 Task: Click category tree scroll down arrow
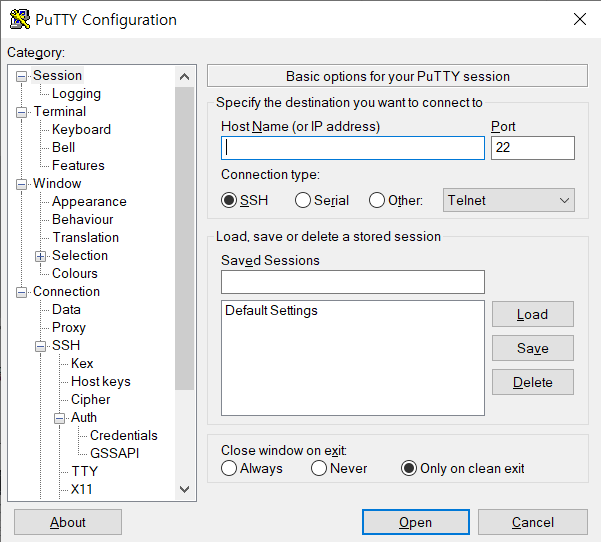point(184,489)
